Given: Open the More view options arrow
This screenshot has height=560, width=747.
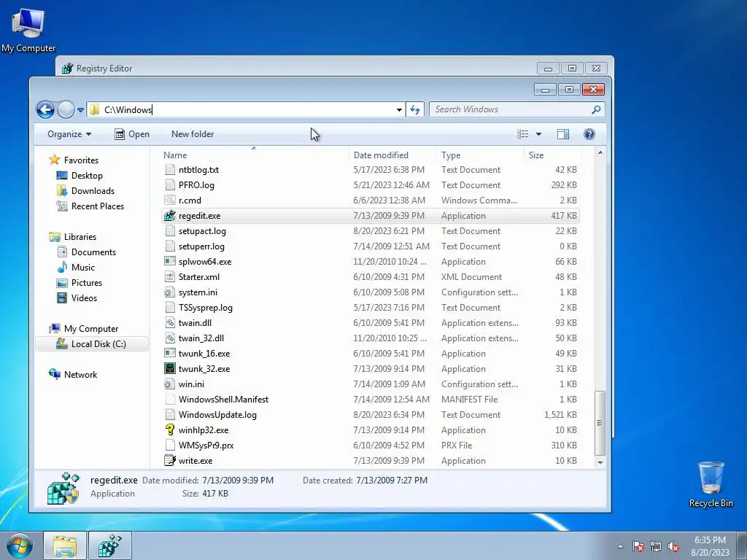Looking at the screenshot, I should point(538,134).
